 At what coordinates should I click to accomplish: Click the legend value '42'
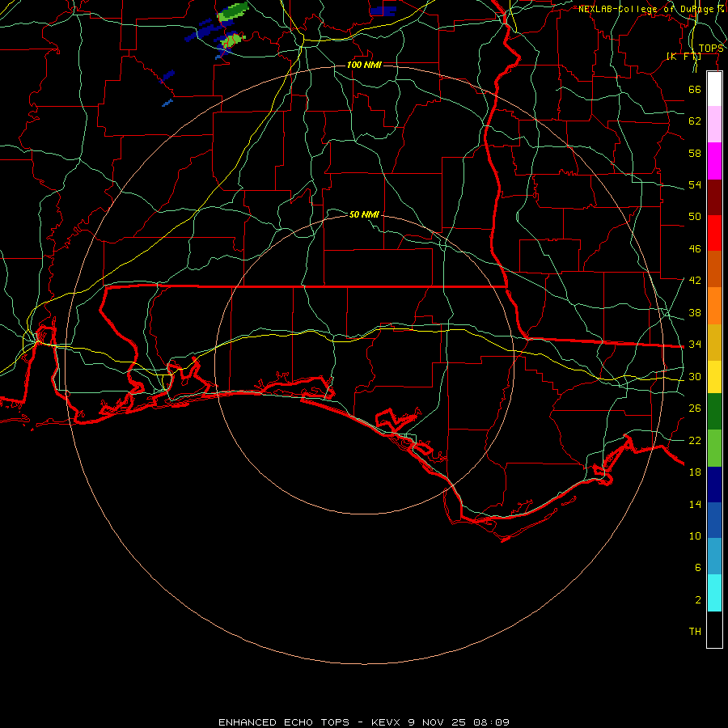coord(695,281)
